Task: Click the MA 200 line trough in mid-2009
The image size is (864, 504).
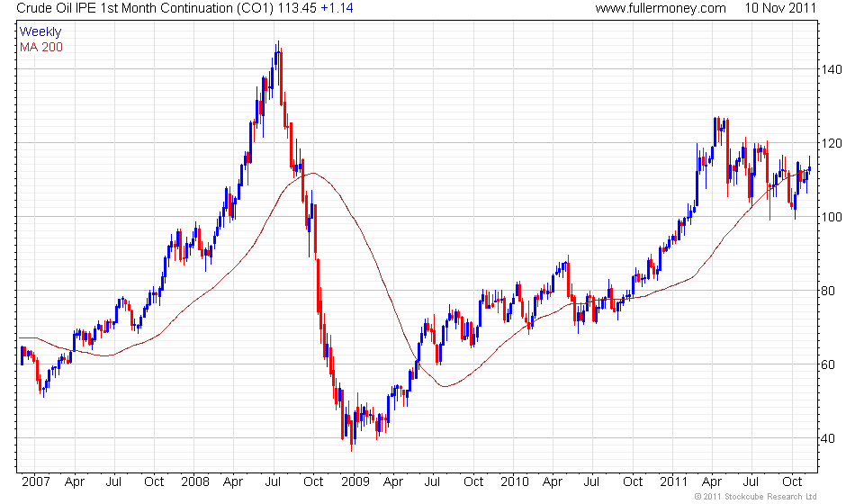Action: point(445,386)
